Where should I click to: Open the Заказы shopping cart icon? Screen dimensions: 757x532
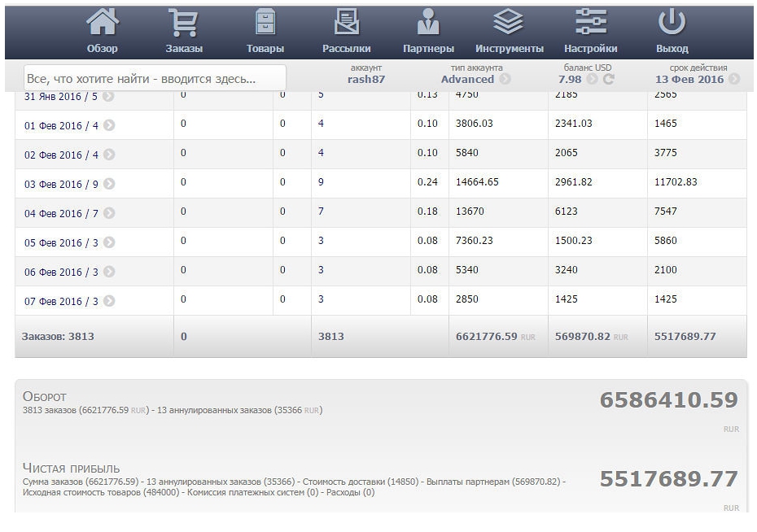click(183, 23)
